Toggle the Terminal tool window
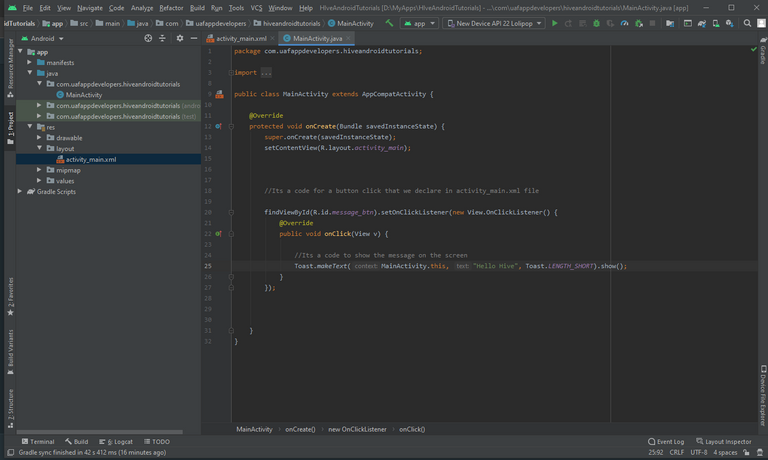Image resolution: width=768 pixels, height=460 pixels. (x=37, y=441)
